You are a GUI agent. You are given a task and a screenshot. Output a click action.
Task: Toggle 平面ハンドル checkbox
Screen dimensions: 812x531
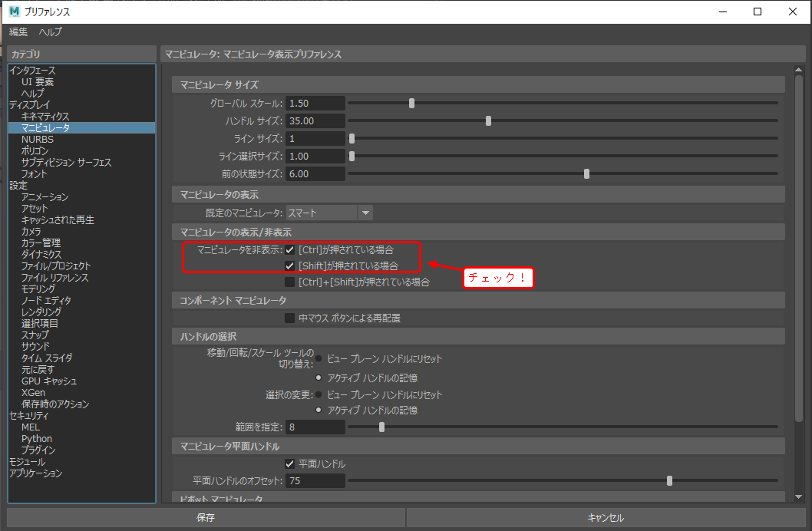[x=290, y=463]
